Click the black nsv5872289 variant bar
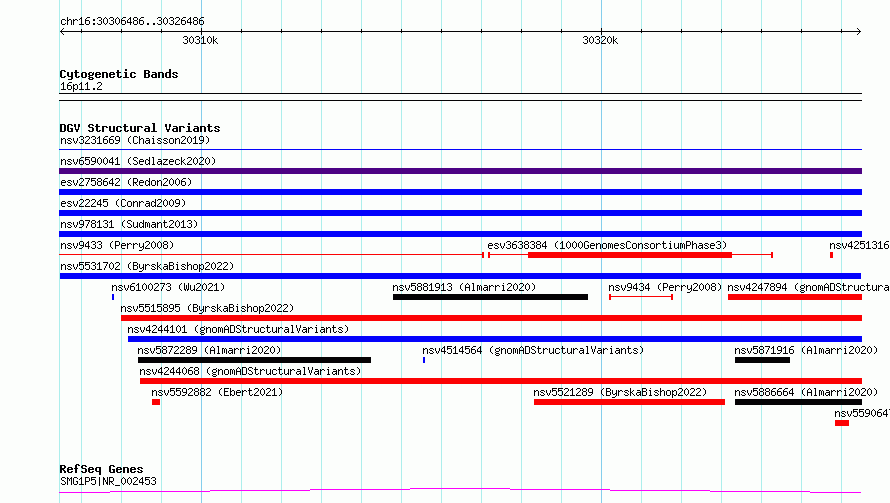Image resolution: width=890 pixels, height=503 pixels. coord(254,360)
